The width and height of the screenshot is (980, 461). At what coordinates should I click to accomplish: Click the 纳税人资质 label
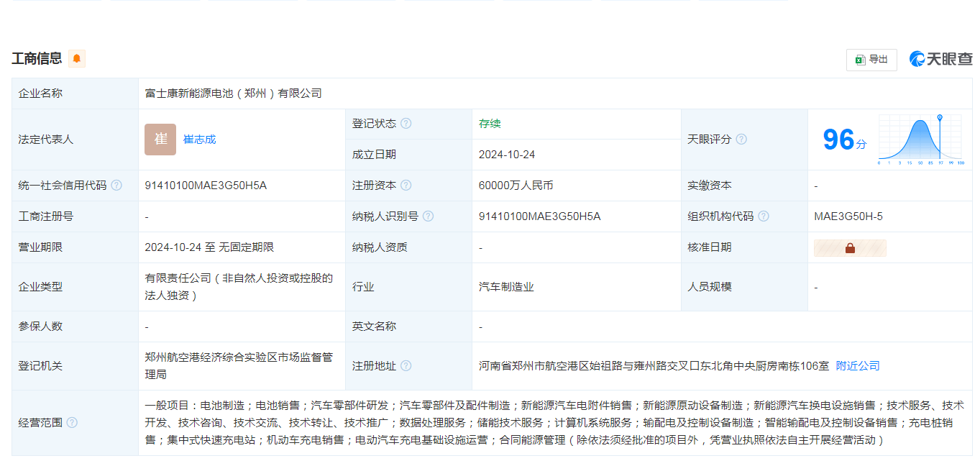pyautogui.click(x=380, y=247)
